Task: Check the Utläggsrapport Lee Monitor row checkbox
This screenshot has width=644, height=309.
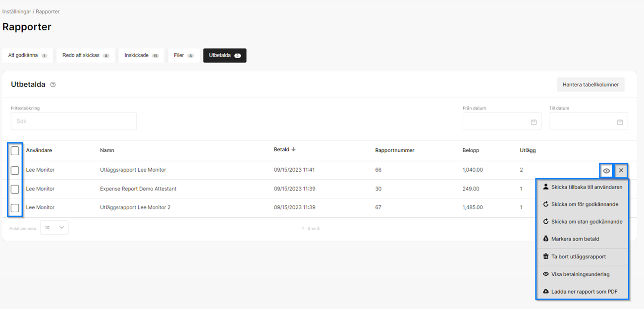Action: (15, 170)
